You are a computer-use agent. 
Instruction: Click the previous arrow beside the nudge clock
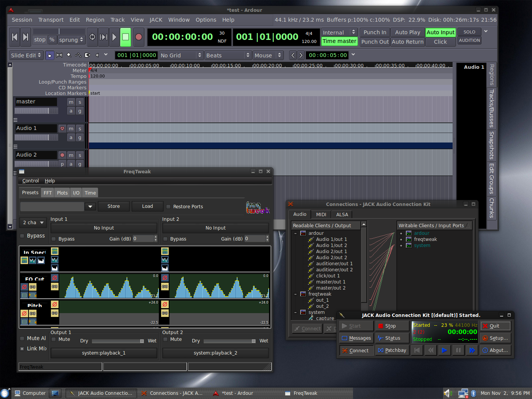tap(293, 55)
